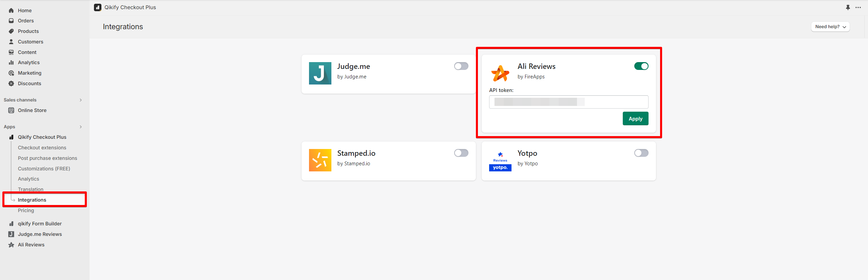Screen dimensions: 868x280
Task: Click the Integrations page heading
Action: [123, 27]
